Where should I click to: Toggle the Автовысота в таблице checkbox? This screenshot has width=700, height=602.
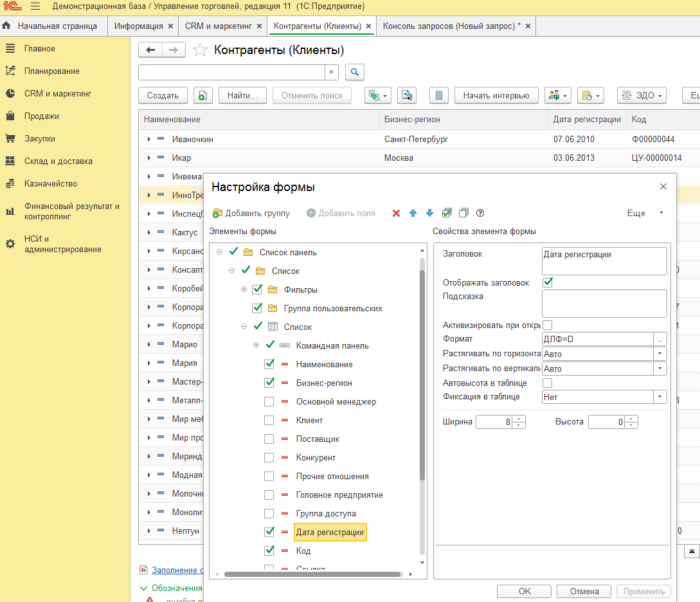pyautogui.click(x=548, y=383)
